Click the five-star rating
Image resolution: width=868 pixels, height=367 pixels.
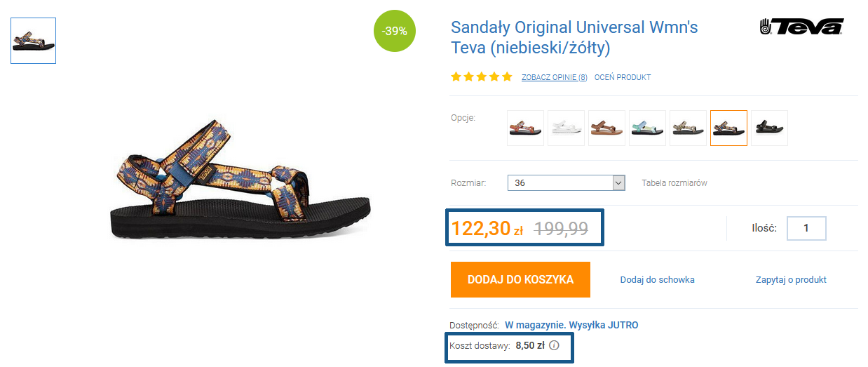click(x=482, y=77)
